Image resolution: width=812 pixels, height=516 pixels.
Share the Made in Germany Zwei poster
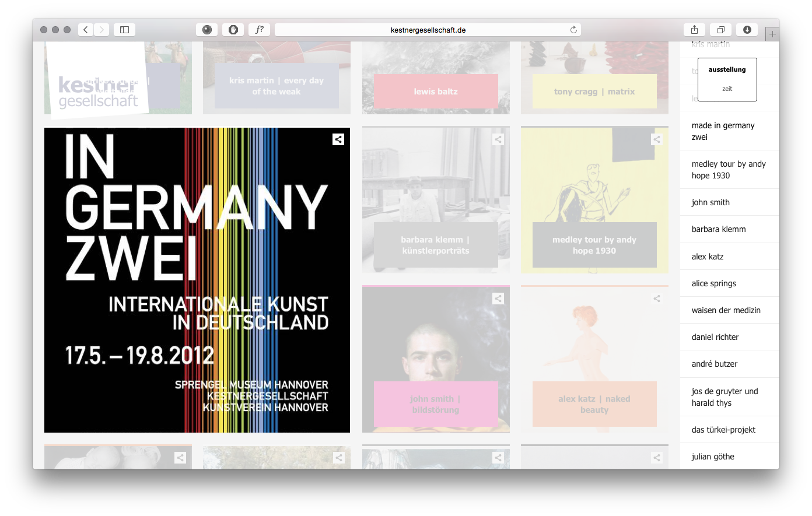pos(338,139)
